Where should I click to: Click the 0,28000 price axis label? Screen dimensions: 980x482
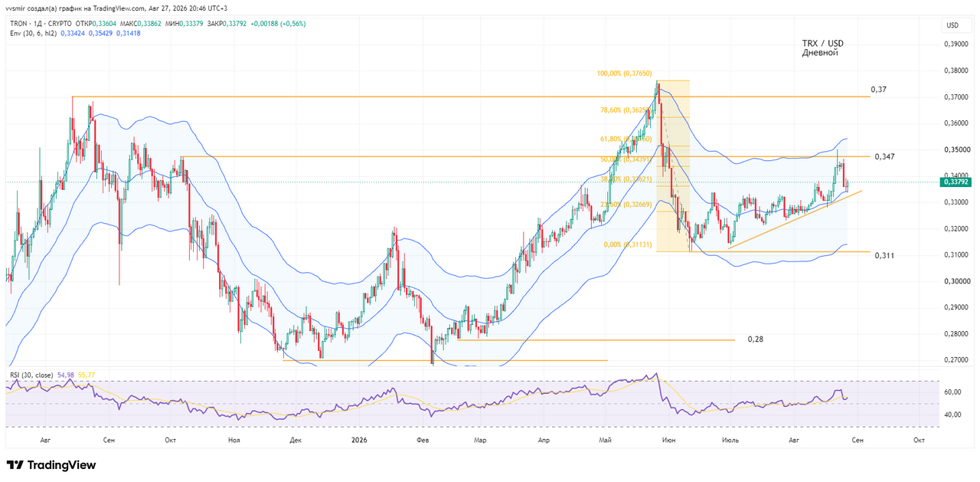tap(956, 333)
